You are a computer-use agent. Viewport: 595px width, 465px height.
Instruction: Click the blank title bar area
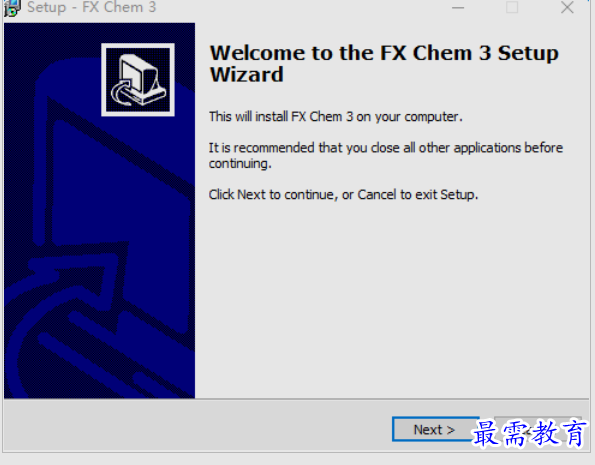[300, 7]
